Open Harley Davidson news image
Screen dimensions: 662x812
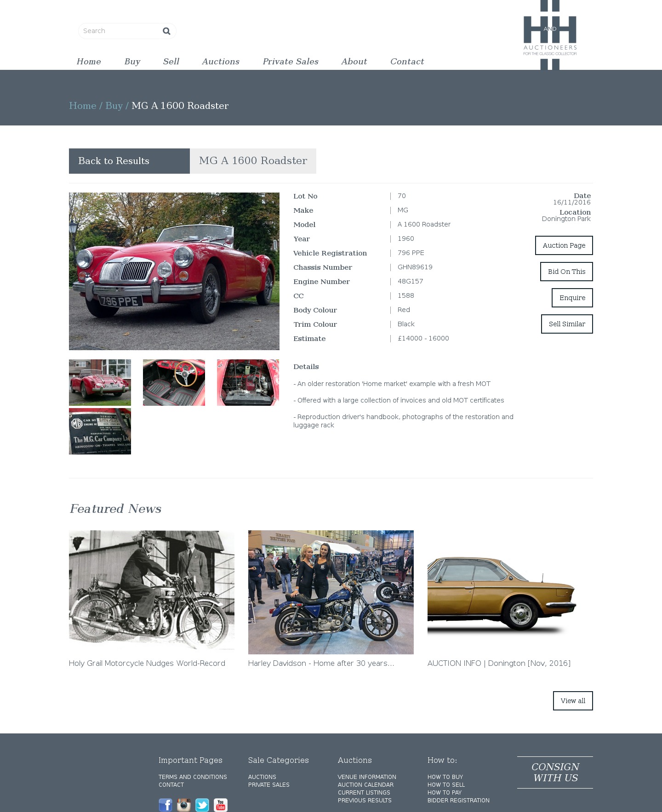[331, 592]
